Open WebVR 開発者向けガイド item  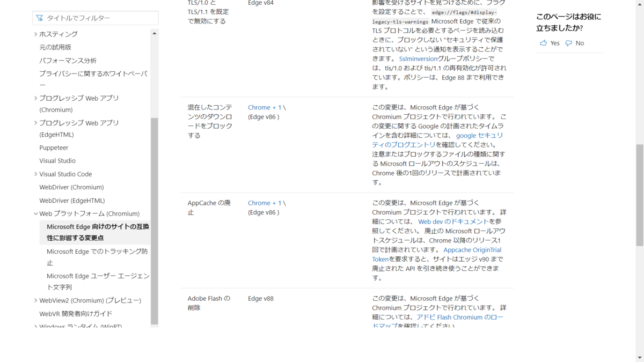click(76, 314)
